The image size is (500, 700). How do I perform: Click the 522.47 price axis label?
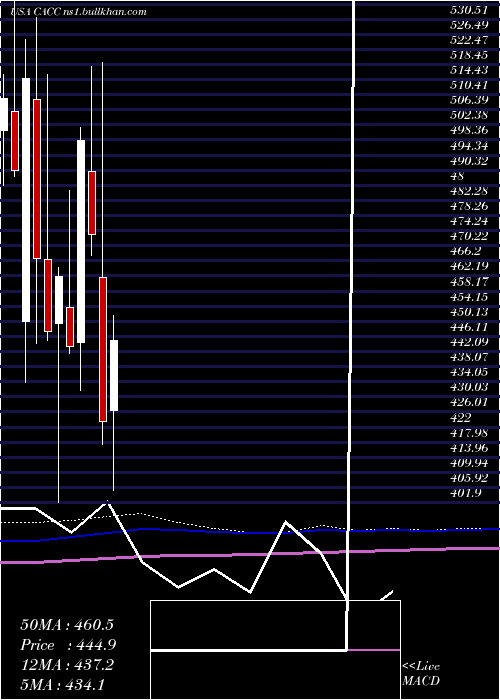pyautogui.click(x=469, y=41)
